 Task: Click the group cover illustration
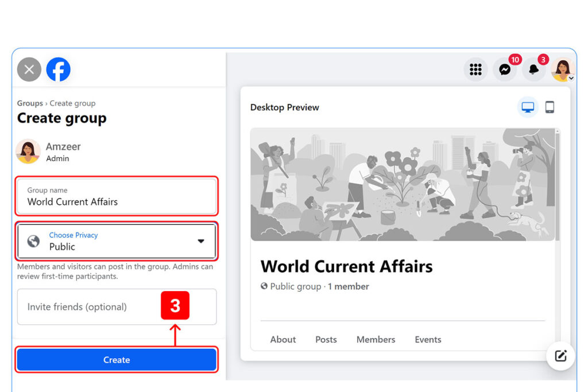click(x=403, y=184)
